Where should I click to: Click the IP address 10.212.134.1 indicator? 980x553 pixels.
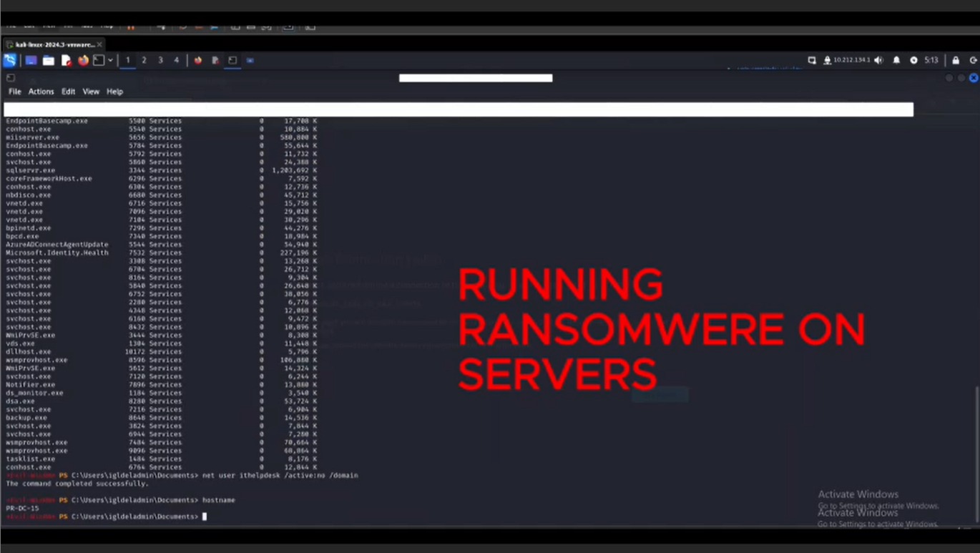click(x=851, y=61)
